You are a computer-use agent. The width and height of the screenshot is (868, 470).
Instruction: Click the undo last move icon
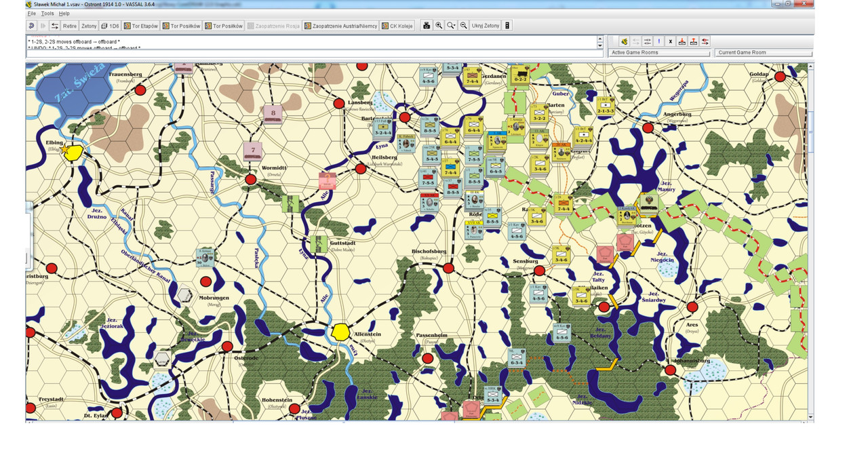pyautogui.click(x=31, y=26)
